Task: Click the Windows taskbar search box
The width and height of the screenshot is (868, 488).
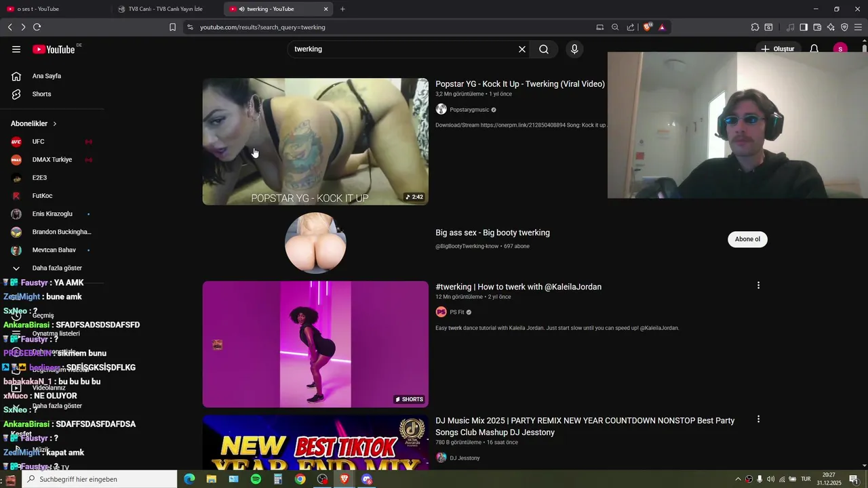Action: tap(100, 479)
